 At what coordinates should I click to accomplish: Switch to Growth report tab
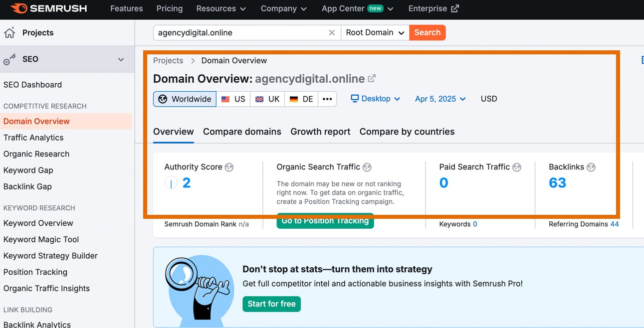point(320,132)
